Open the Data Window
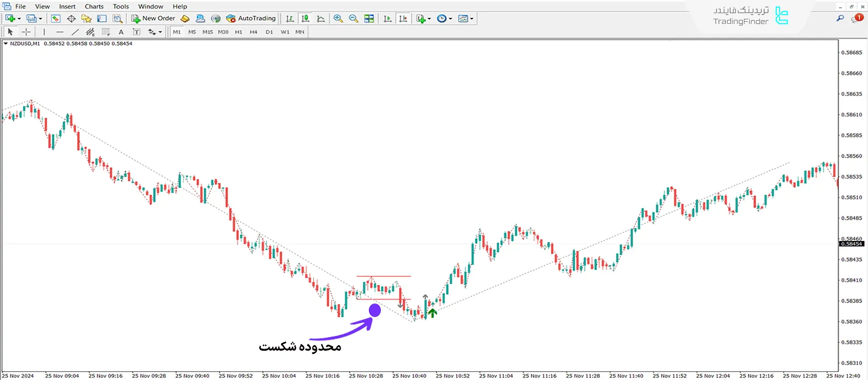The height and width of the screenshot is (380, 868). point(71,18)
